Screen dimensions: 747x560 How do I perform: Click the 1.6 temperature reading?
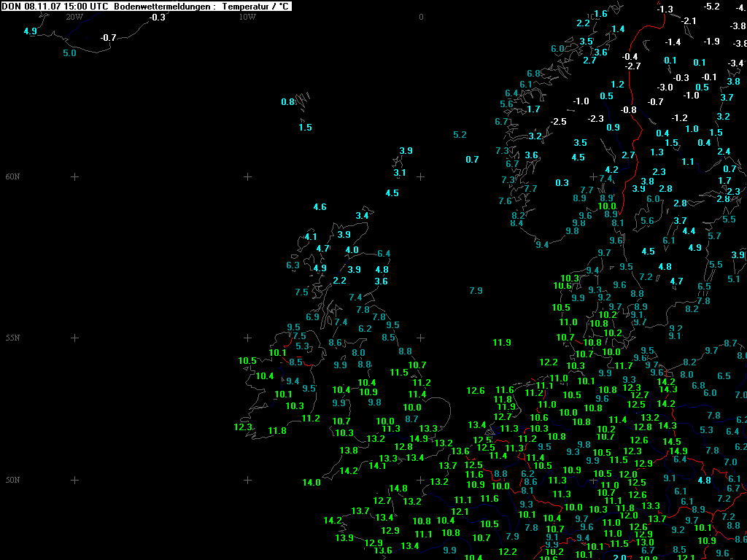pos(600,14)
